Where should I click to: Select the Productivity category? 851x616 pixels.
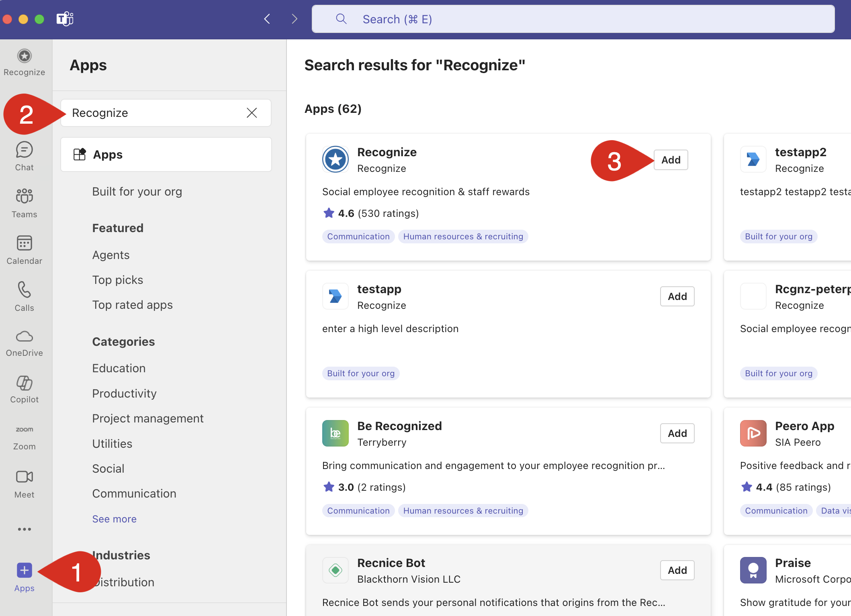(x=124, y=394)
